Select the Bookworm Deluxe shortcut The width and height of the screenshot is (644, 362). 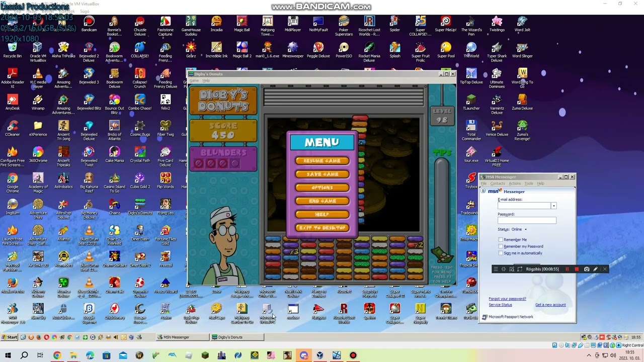click(x=115, y=78)
